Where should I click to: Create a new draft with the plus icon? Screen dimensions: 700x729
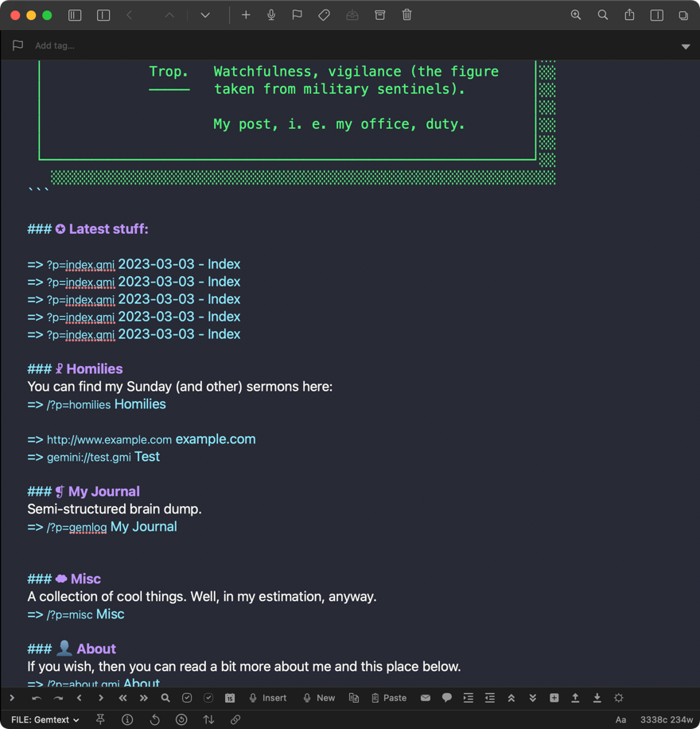(246, 15)
